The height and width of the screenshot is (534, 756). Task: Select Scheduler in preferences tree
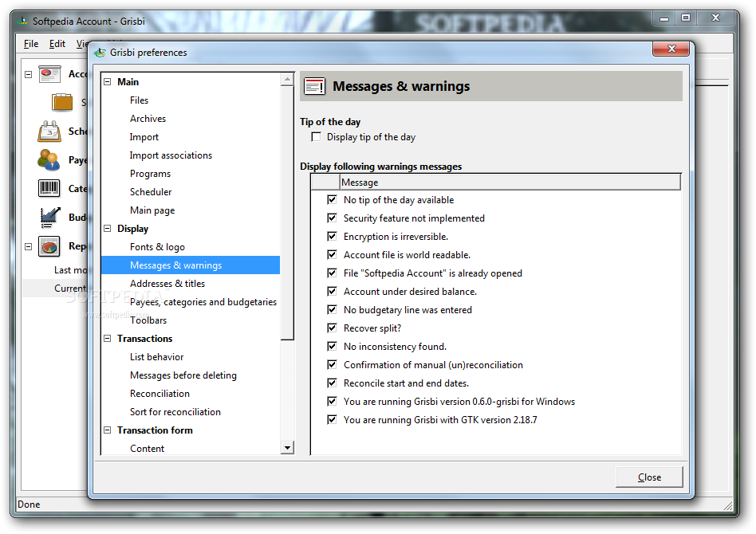pos(151,192)
